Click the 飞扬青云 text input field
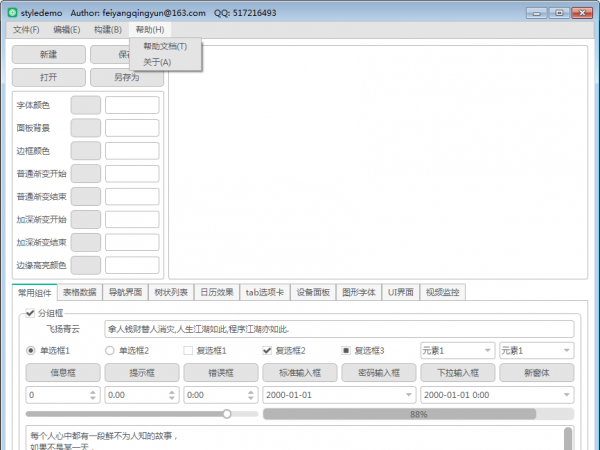Viewport: 600px width, 450px height. tap(338, 329)
